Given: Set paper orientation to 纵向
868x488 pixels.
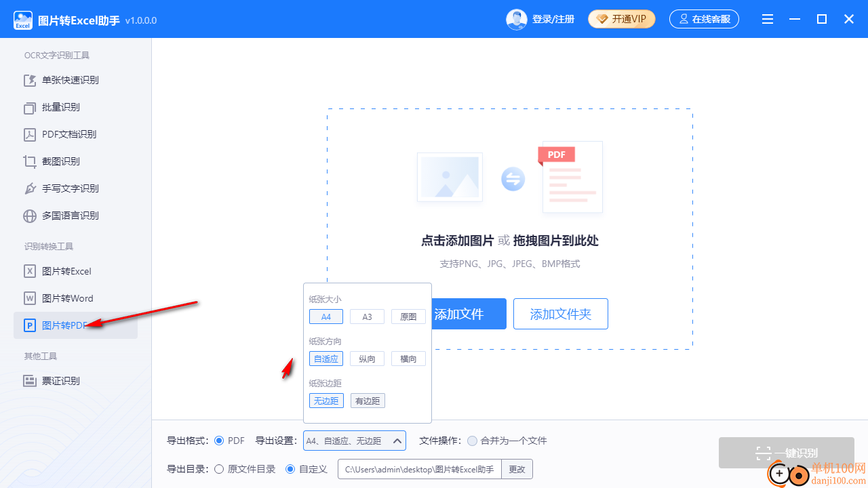Looking at the screenshot, I should coord(367,359).
